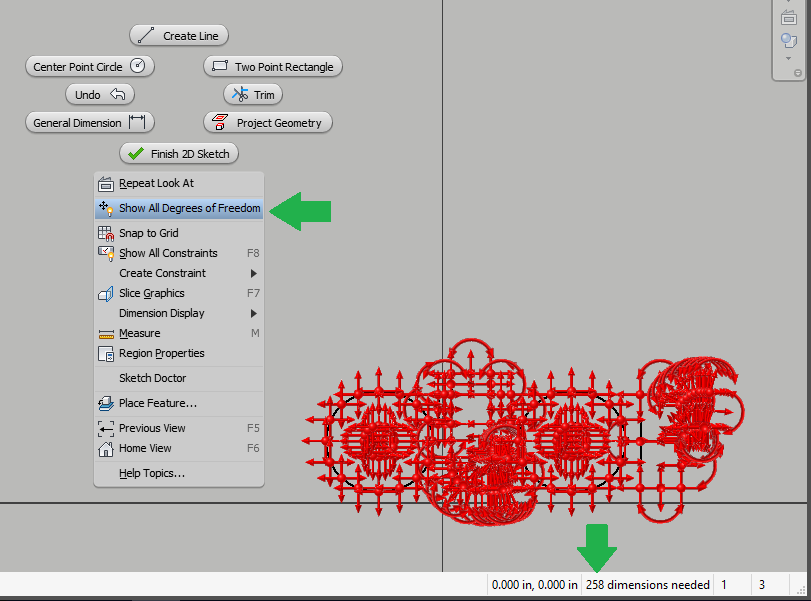Expand the Dimension Display submenu
The width and height of the screenshot is (811, 601).
point(160,313)
